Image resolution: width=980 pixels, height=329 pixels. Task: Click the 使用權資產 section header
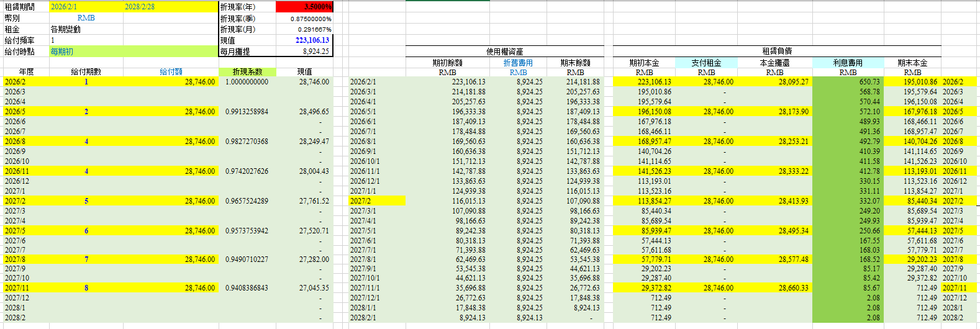pyautogui.click(x=504, y=52)
